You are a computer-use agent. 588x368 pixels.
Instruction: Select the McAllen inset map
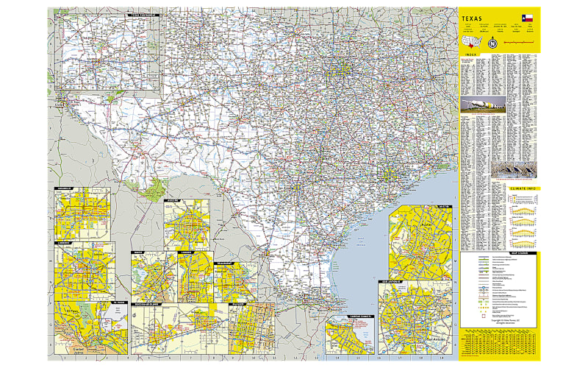(x=252, y=328)
